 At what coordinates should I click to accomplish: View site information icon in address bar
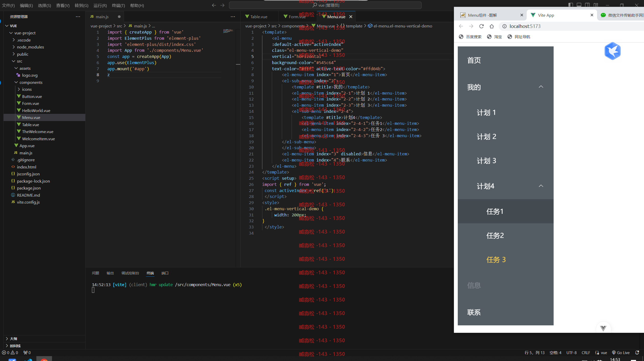click(504, 26)
